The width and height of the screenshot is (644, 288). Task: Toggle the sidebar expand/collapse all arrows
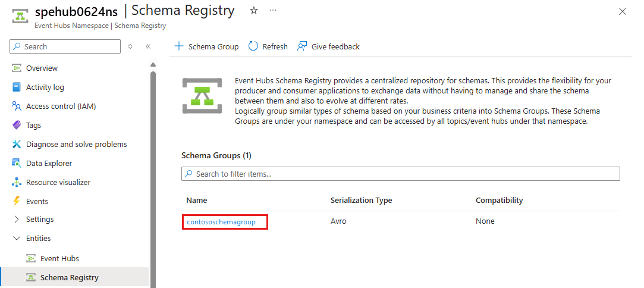[x=130, y=46]
